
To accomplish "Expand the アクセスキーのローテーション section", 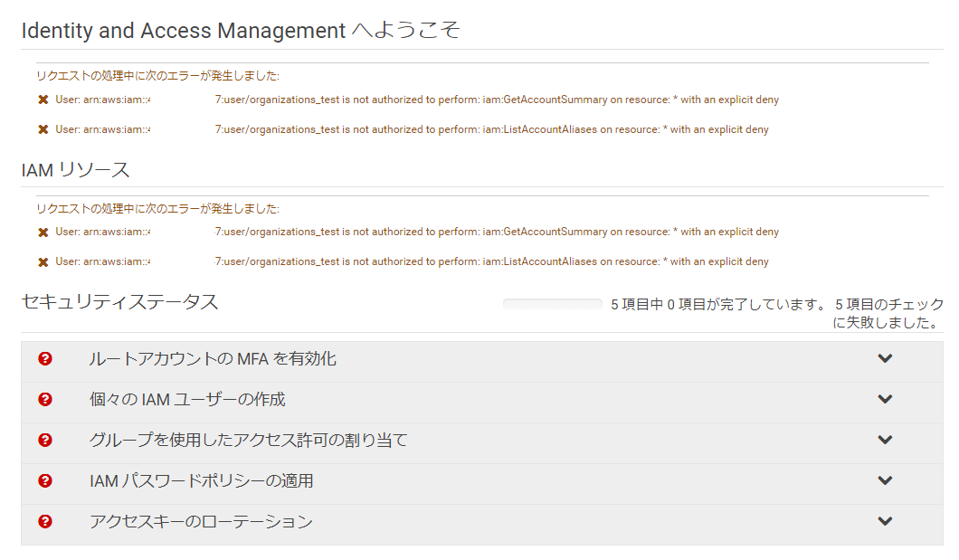I will [884, 522].
